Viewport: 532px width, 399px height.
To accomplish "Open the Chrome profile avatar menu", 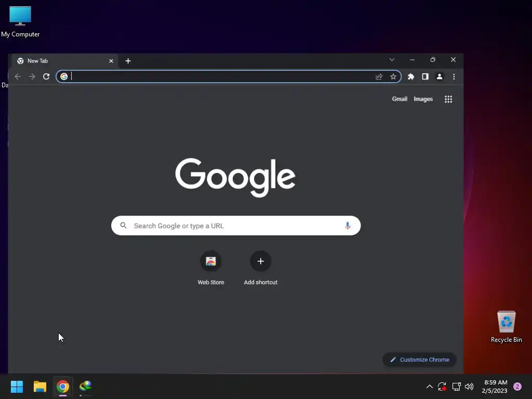I will click(440, 77).
